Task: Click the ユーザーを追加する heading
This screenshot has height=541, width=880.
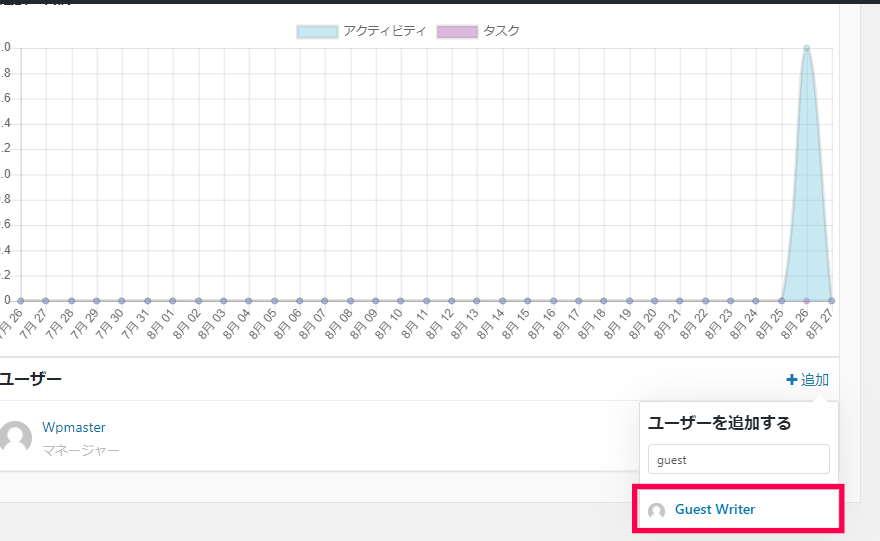Action: point(719,423)
